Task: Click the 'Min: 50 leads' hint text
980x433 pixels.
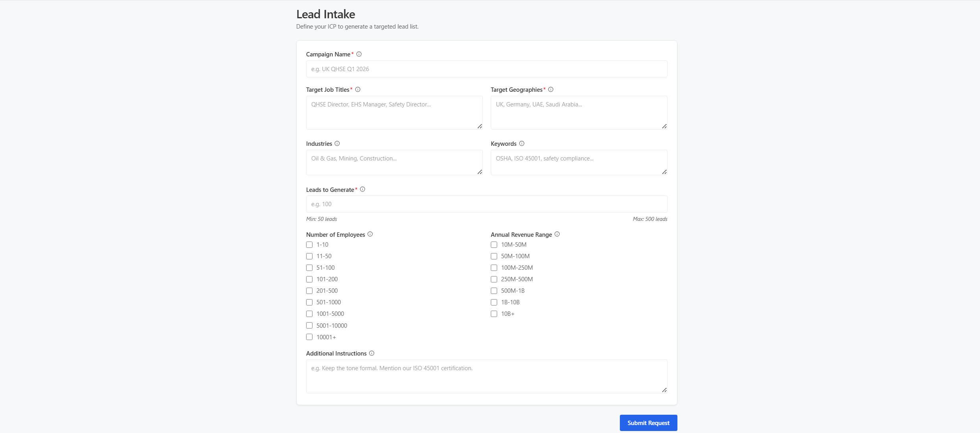Action: pos(322,219)
